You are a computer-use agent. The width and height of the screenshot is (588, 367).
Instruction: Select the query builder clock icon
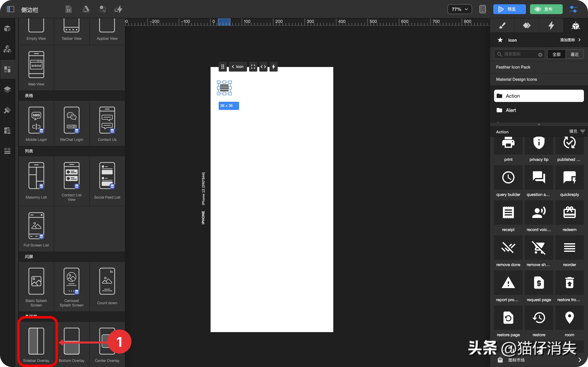coord(508,178)
